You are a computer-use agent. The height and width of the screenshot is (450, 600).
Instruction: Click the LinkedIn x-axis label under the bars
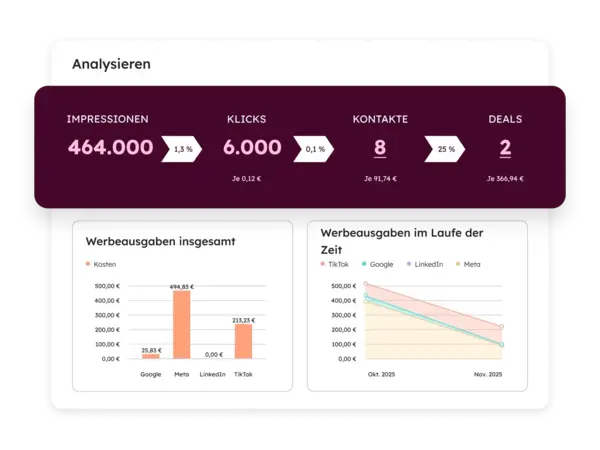click(x=212, y=374)
